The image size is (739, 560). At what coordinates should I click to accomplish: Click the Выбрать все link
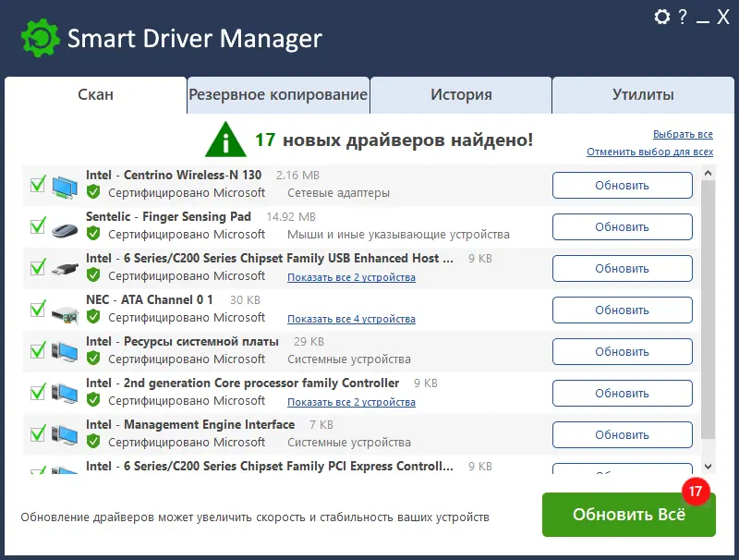point(684,134)
